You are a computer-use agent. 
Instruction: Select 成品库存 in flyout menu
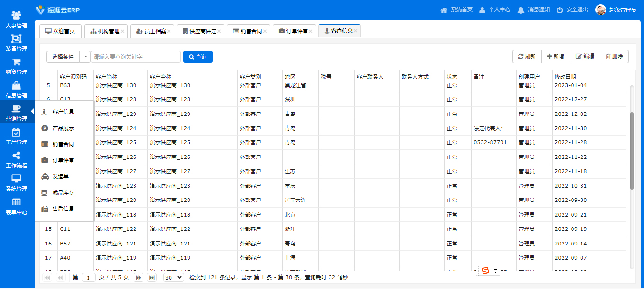point(64,193)
